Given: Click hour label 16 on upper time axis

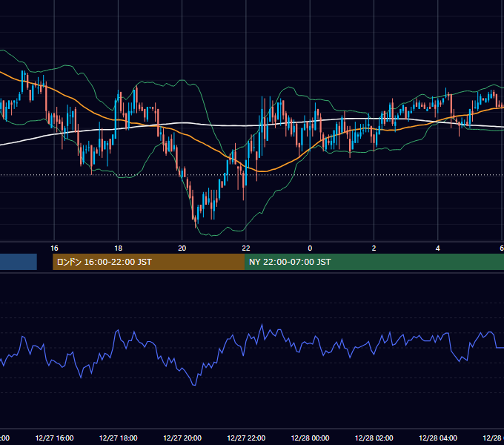Looking at the screenshot, I should [54, 248].
